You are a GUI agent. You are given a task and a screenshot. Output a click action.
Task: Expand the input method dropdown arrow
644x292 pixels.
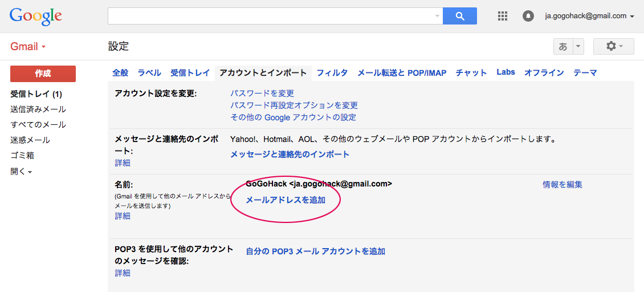pyautogui.click(x=578, y=46)
